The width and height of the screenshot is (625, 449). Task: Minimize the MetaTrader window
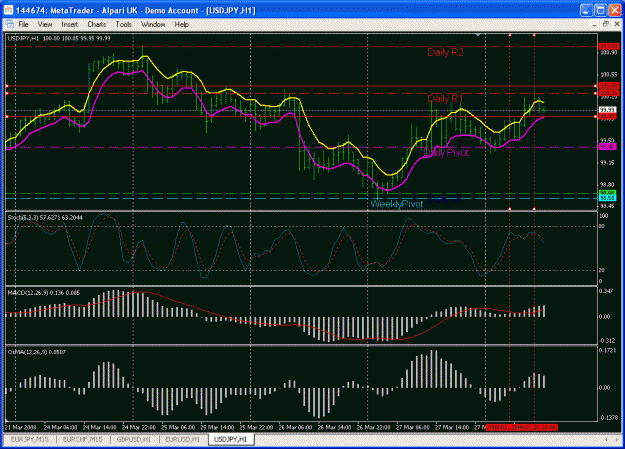(x=586, y=10)
